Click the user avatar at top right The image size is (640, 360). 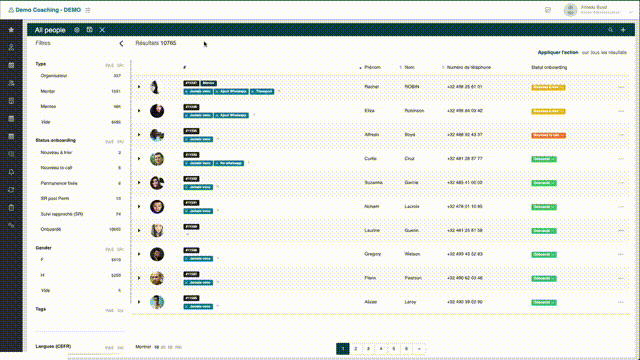[570, 10]
